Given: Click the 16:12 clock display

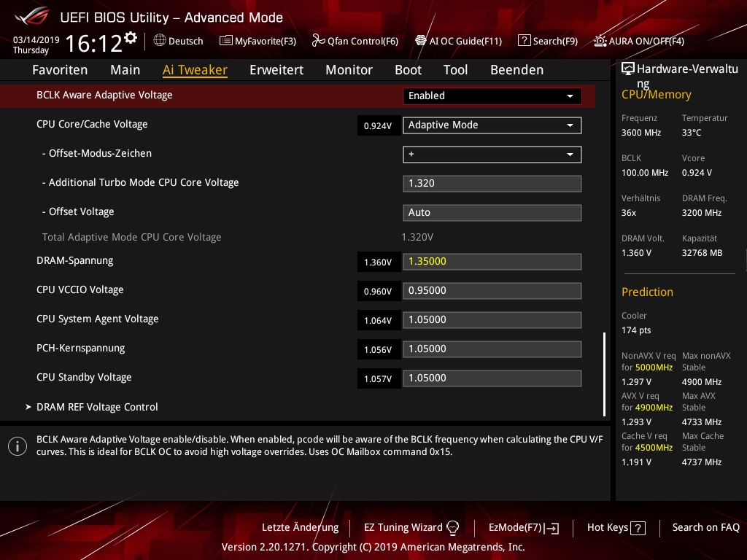Looking at the screenshot, I should 94,44.
